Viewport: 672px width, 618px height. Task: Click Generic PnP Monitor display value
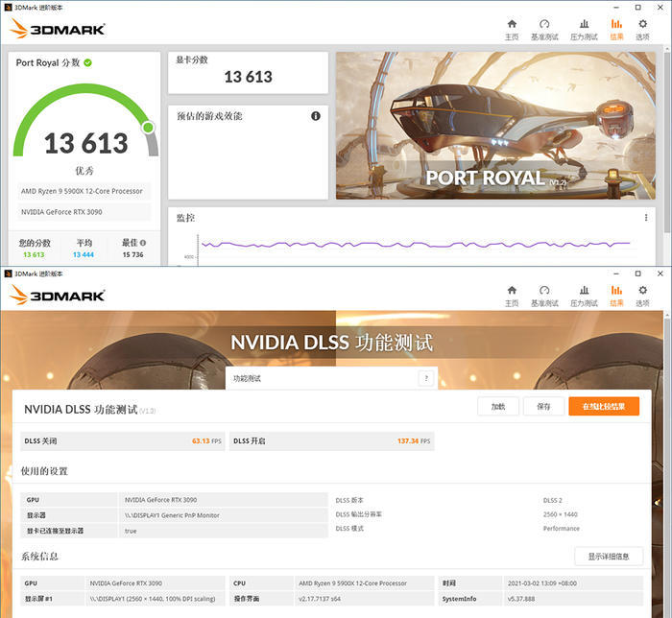(172, 515)
